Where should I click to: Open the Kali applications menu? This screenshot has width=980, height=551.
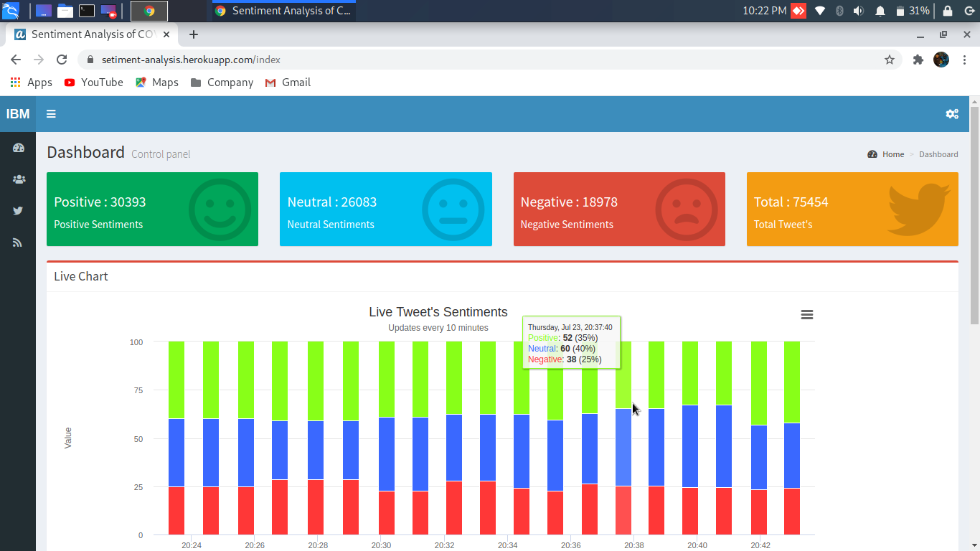click(x=11, y=11)
